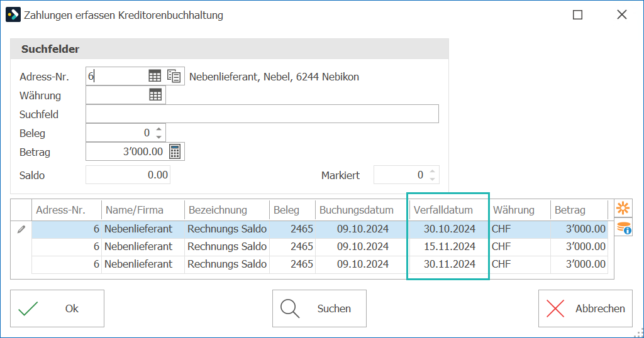Click Rechnungs Saldo in the 15.11.2024 row
The width and height of the screenshot is (644, 338).
(227, 246)
